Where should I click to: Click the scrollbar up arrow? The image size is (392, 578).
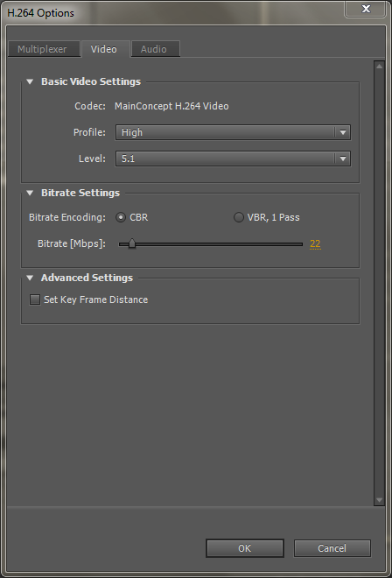click(x=379, y=67)
